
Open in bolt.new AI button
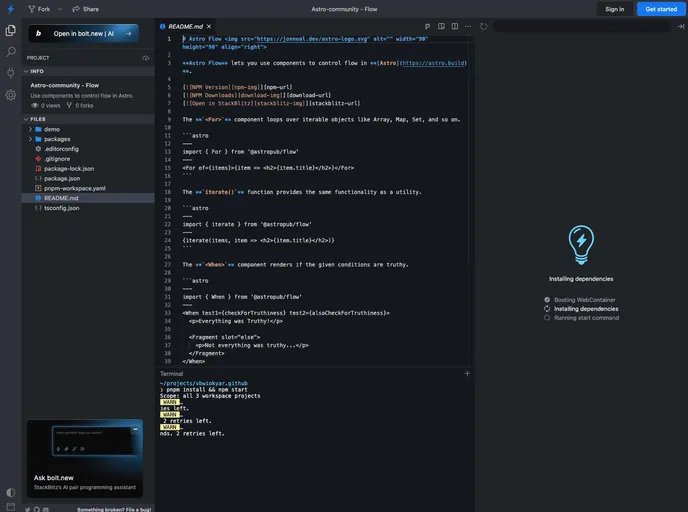(x=83, y=33)
